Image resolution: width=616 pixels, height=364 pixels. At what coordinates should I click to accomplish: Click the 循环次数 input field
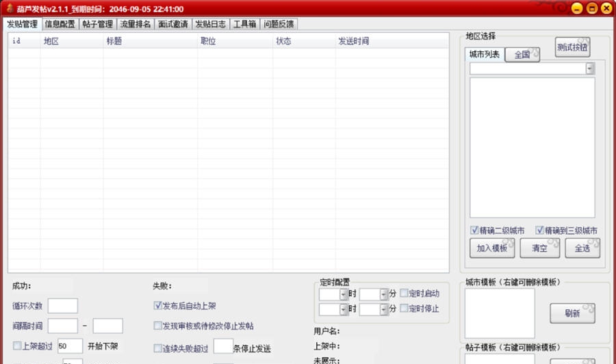[x=63, y=305]
